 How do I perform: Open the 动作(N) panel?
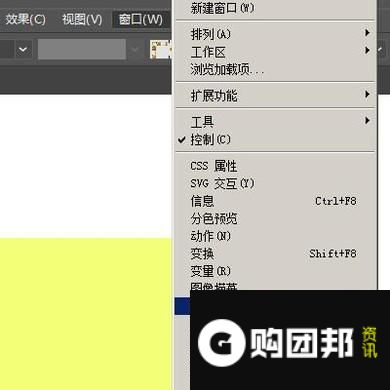click(275, 236)
